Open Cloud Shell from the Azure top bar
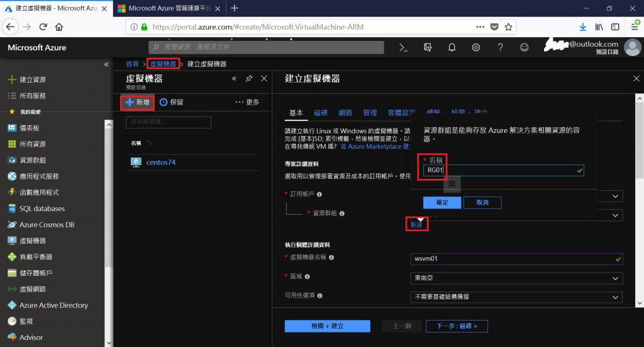Viewport: 644px width, 347px height. point(403,47)
